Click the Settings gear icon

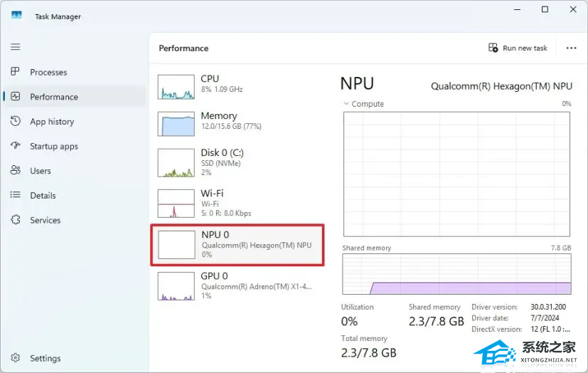(x=16, y=357)
